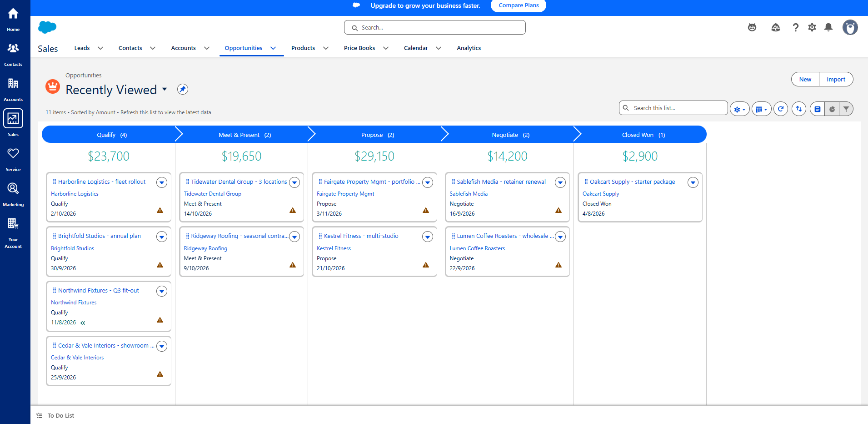Open the Calendar tab
This screenshot has height=424, width=868.
point(416,48)
